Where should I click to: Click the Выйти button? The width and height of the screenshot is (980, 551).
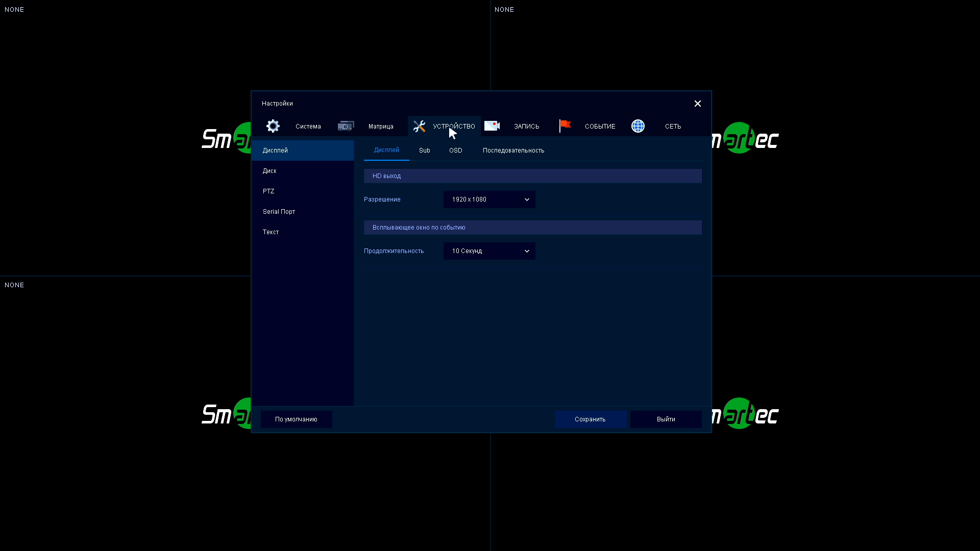(666, 419)
